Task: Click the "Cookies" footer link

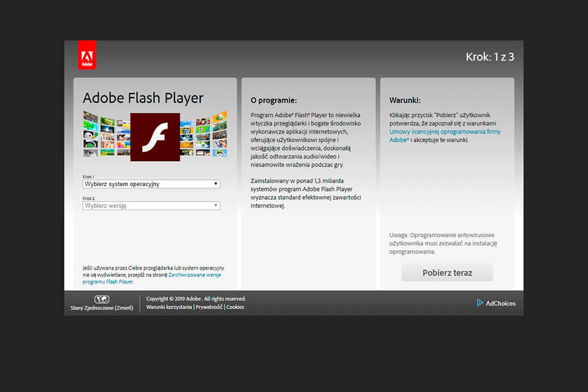Action: coord(235,307)
